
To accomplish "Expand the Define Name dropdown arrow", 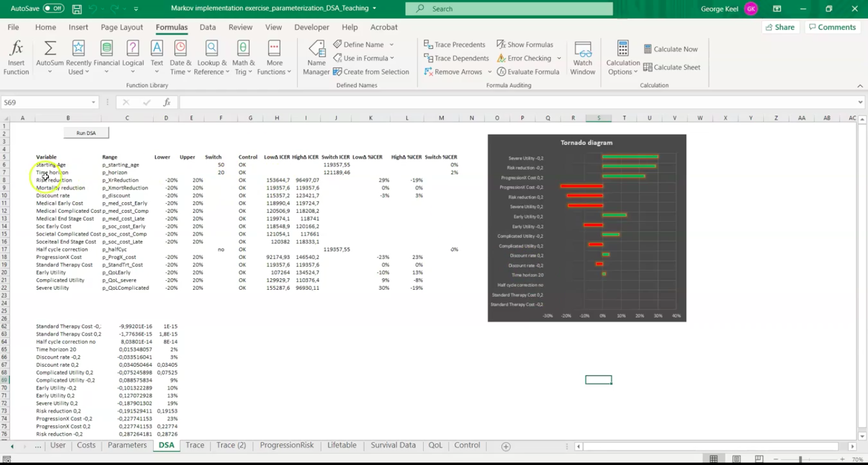I will coord(391,45).
